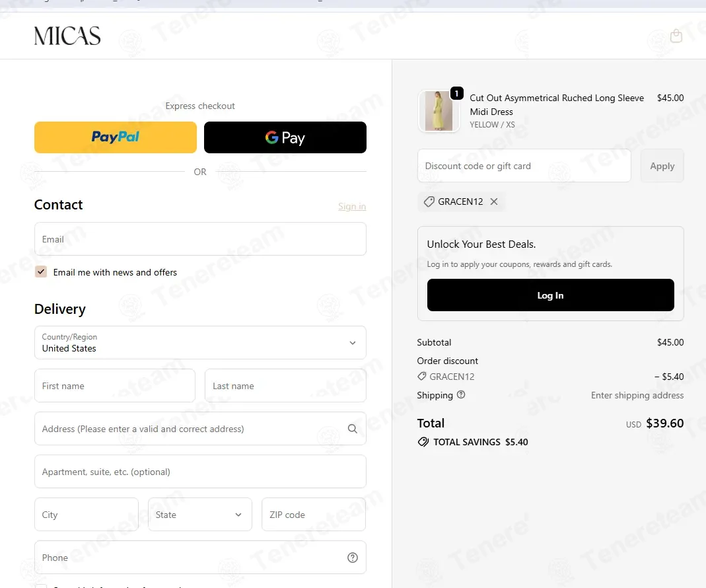Open the phone field help icon
The image size is (706, 588).
coord(353,558)
